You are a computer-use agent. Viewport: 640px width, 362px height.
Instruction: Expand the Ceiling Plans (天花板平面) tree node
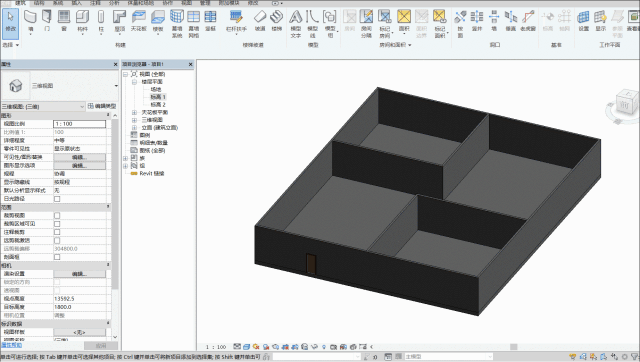pyautogui.click(x=134, y=112)
